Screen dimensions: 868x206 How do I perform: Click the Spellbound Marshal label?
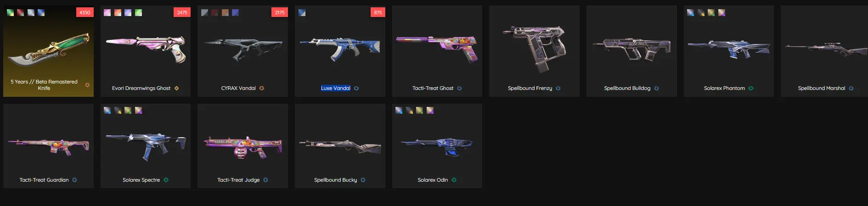tap(821, 88)
